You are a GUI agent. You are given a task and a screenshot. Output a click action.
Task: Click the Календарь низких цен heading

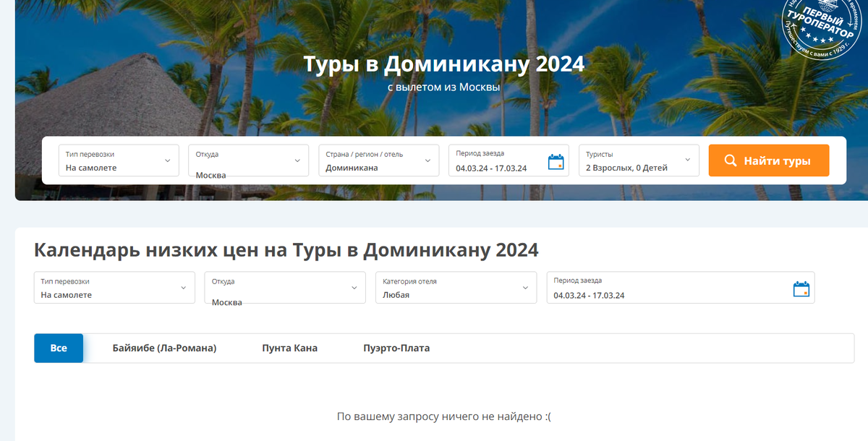286,250
